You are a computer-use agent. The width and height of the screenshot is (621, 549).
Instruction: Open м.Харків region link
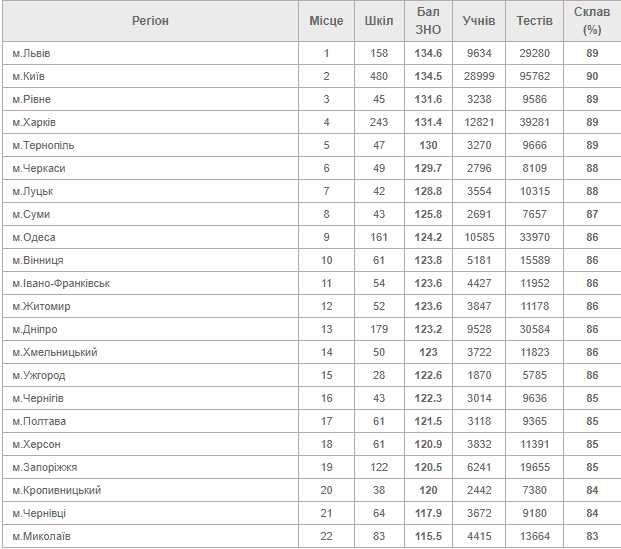[x=34, y=122]
